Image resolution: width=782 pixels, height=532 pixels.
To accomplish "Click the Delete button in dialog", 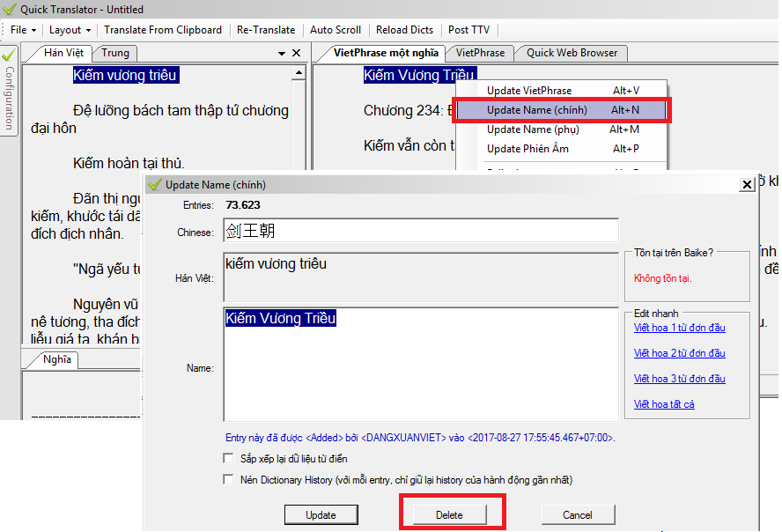I will click(x=449, y=515).
